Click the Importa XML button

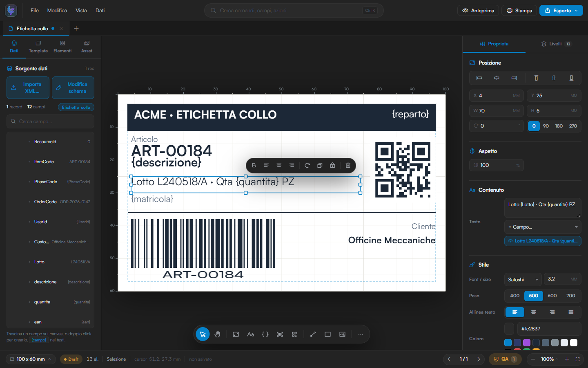tap(28, 88)
